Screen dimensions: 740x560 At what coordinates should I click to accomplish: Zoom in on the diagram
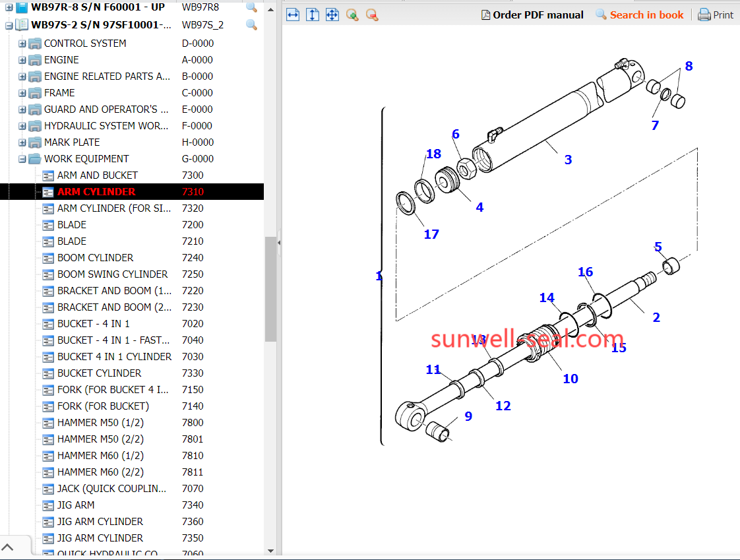(352, 15)
